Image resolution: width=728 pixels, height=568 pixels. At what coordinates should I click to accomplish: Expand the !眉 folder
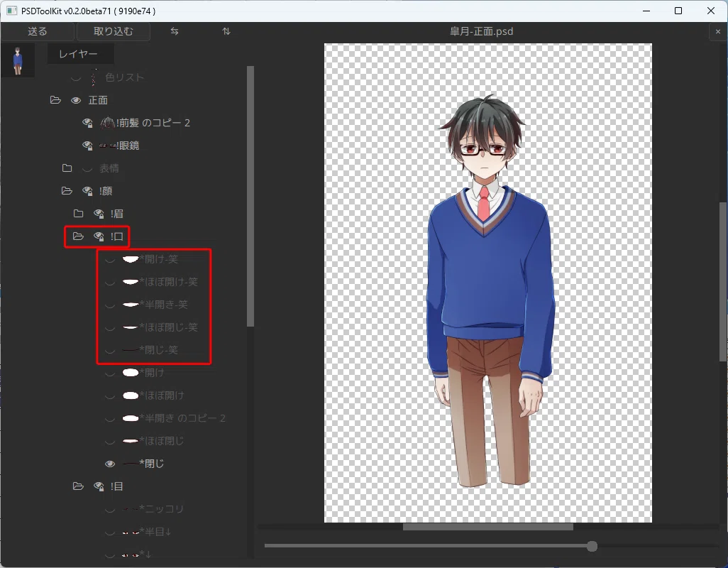pyautogui.click(x=79, y=214)
